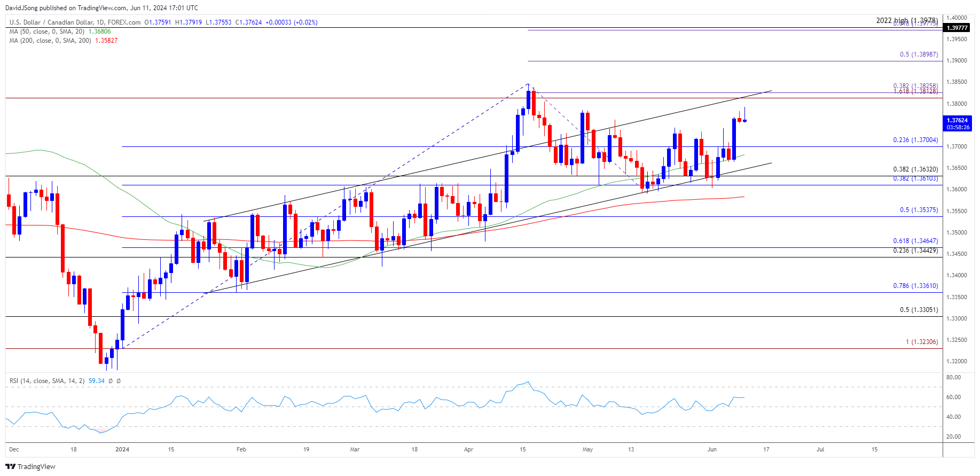980x476 pixels.
Task: Click the RSI value 59.34
Action: click(x=97, y=381)
